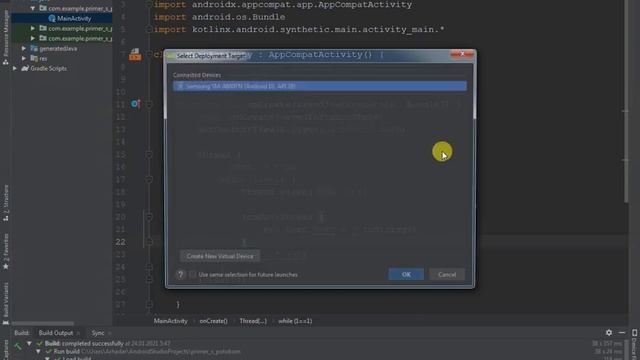Click the Favorites star icon
The image size is (640, 360).
point(6,267)
